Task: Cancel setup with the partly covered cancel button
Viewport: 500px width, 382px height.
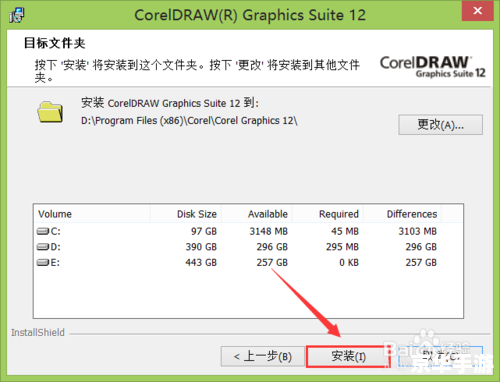Action: pyautogui.click(x=441, y=356)
